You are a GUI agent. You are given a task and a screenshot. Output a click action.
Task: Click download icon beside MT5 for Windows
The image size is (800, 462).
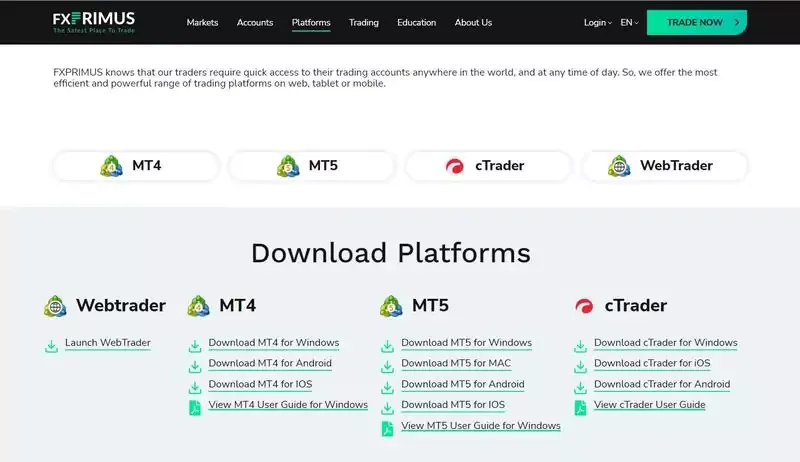387,346
